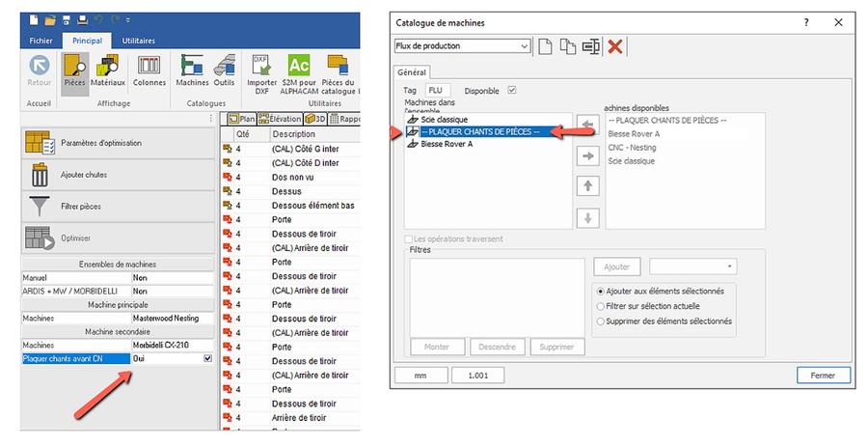Viewport: 868px width, 447px height.
Task: Click the red X delete icon
Action: (614, 46)
